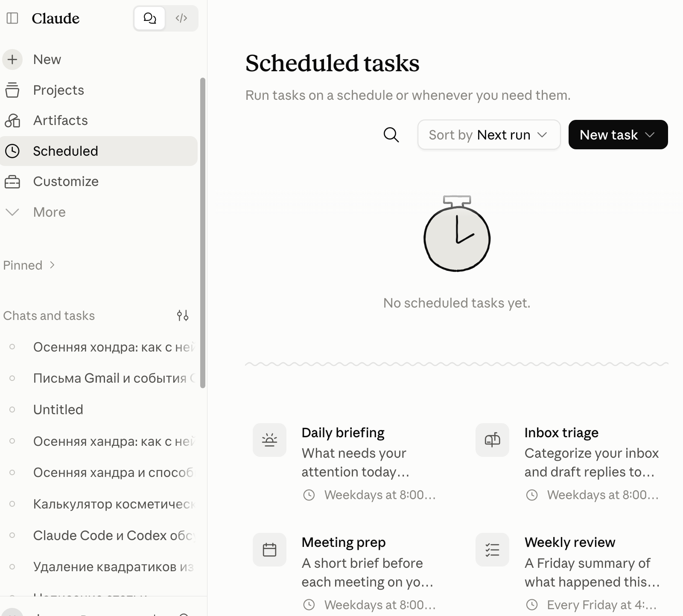The image size is (683, 616).
Task: Expand the More section
Action: (x=99, y=212)
